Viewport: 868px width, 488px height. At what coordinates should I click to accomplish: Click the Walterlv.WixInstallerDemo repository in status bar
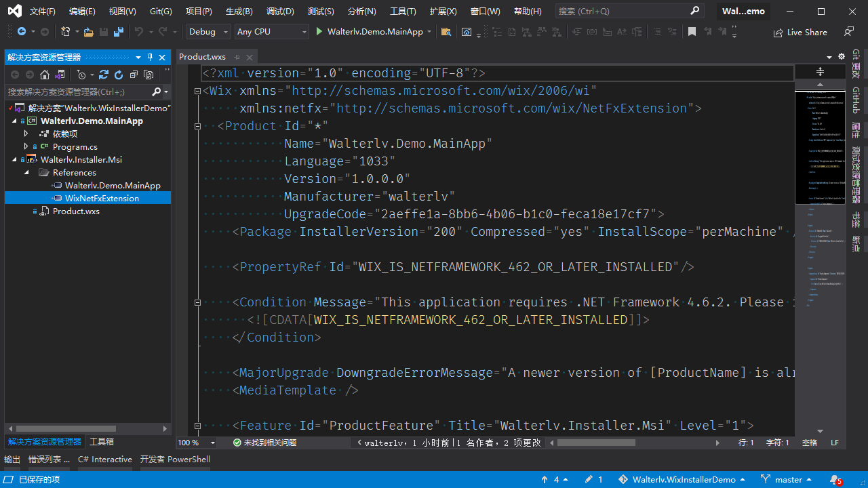tap(681, 479)
